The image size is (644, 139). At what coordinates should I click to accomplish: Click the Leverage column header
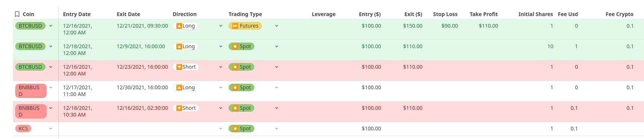click(x=324, y=14)
